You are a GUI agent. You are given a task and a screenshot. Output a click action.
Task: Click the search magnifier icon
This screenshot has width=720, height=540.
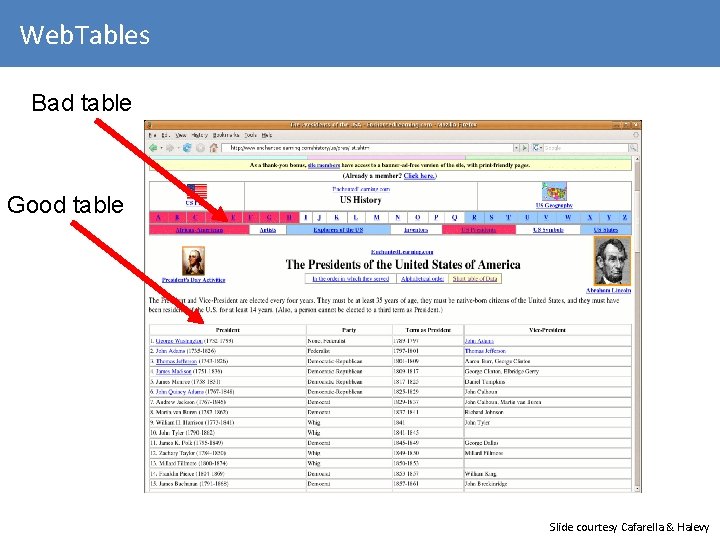[x=633, y=148]
